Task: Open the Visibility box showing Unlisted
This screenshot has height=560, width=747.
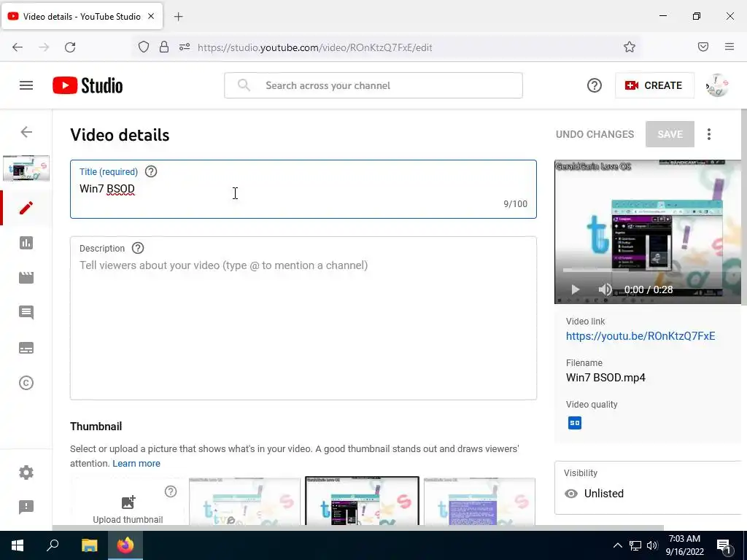Action: coord(648,488)
